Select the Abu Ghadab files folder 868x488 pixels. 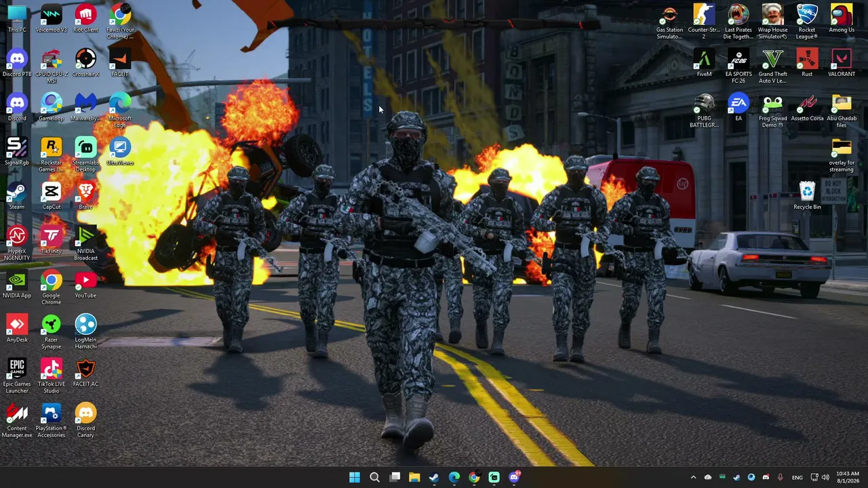point(842,110)
